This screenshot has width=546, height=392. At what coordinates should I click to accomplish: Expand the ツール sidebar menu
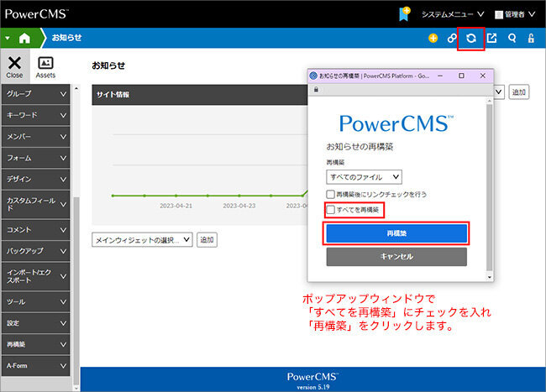tap(35, 302)
